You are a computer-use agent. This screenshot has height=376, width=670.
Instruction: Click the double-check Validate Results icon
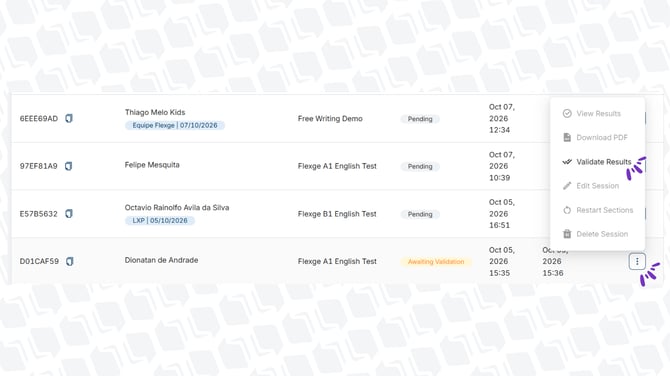(x=567, y=162)
